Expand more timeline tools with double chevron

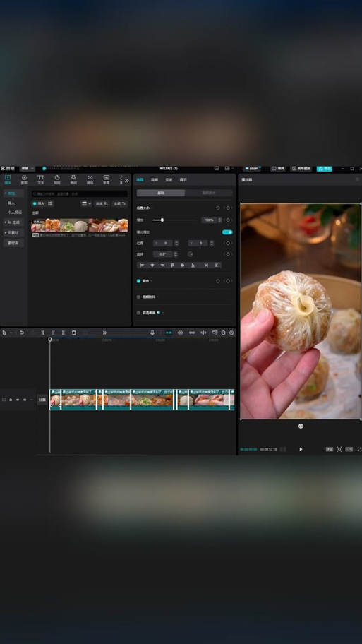(x=104, y=333)
